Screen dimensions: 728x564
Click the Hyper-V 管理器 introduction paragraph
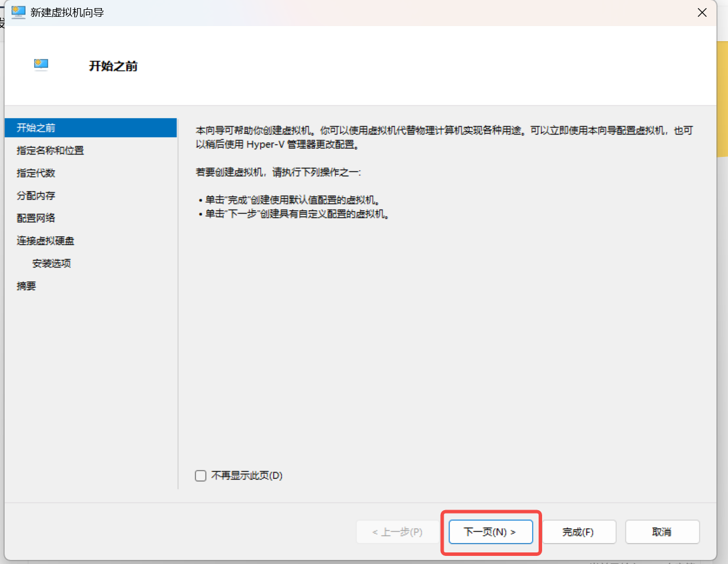point(444,138)
